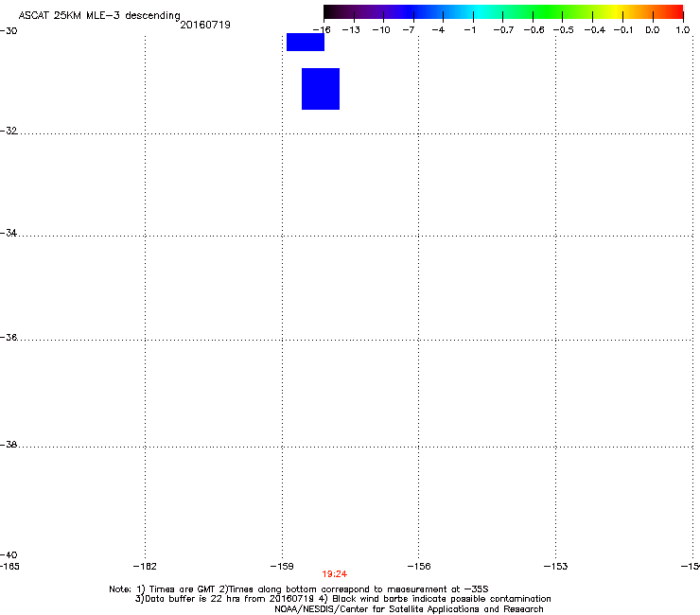Click longitude axis label -165
The width and height of the screenshot is (700, 615).
coord(9,567)
